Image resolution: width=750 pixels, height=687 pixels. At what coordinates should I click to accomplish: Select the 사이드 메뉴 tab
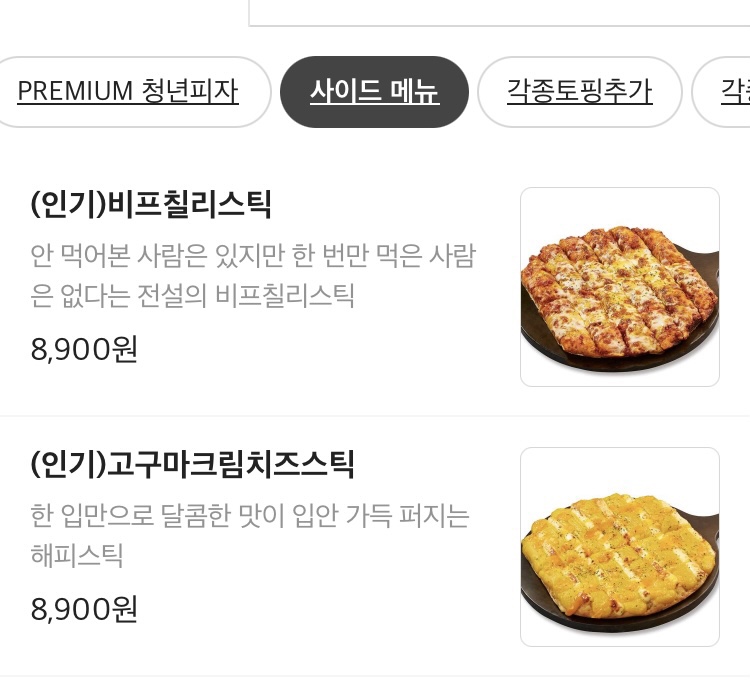[375, 92]
